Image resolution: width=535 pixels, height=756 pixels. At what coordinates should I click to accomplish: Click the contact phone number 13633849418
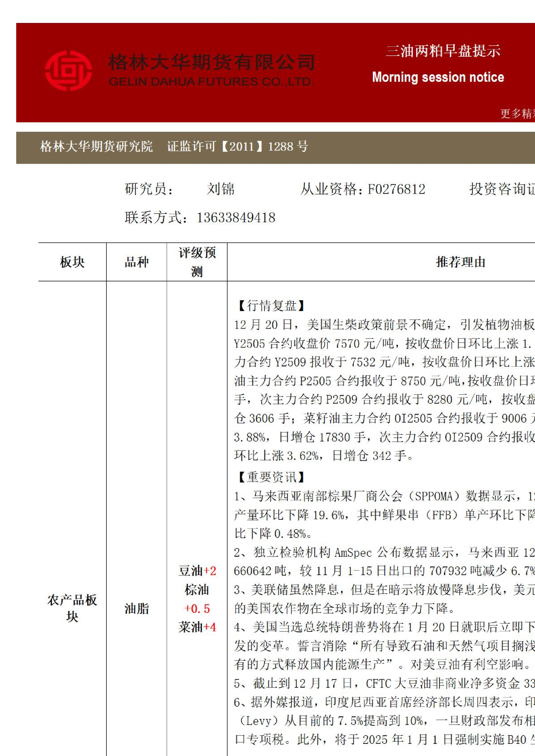pyautogui.click(x=236, y=218)
